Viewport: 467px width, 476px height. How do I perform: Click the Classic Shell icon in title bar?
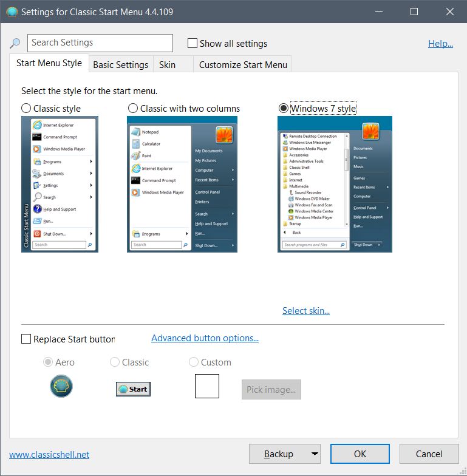pyautogui.click(x=12, y=12)
